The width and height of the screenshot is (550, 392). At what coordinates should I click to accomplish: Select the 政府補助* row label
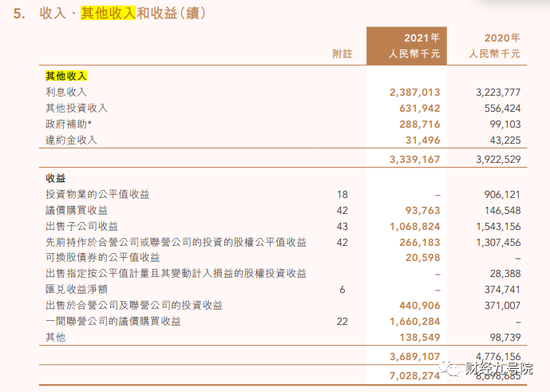click(x=68, y=124)
